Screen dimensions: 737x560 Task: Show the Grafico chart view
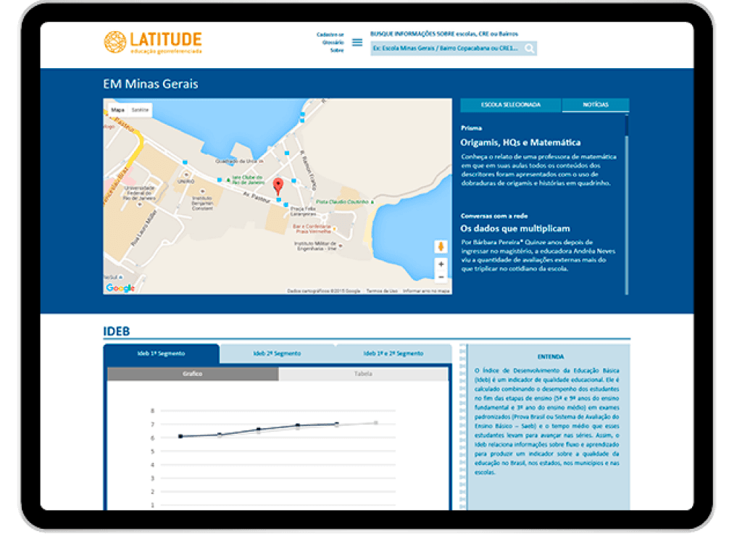pyautogui.click(x=193, y=374)
